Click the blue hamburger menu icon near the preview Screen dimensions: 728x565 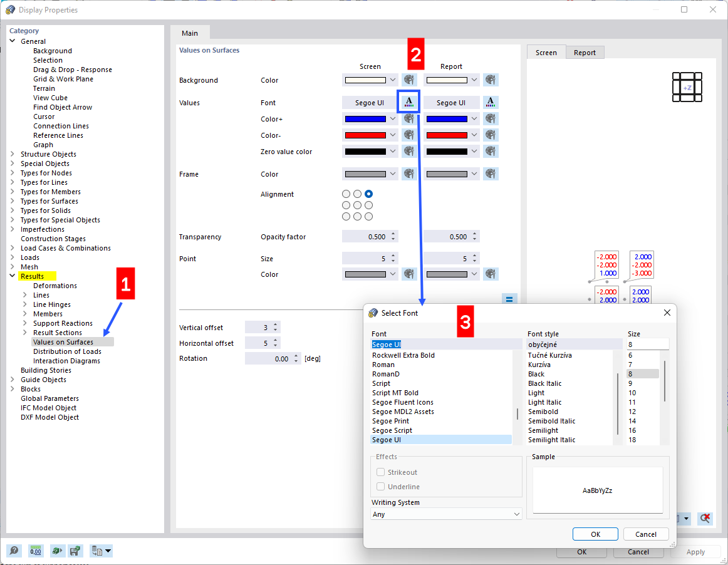(x=509, y=299)
